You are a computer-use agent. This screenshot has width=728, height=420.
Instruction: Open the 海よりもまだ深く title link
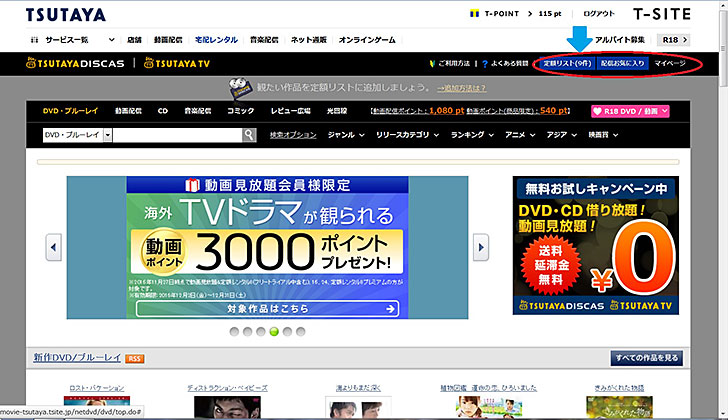click(x=358, y=388)
